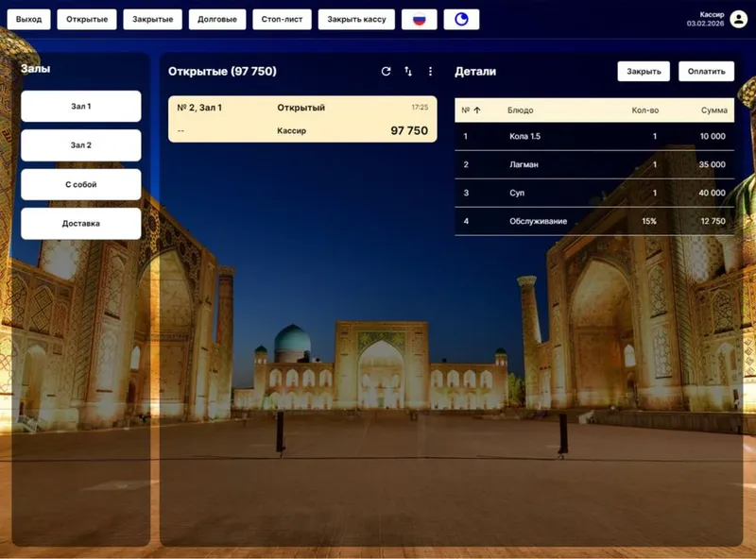Click the Закрыть кассу button

tap(356, 19)
